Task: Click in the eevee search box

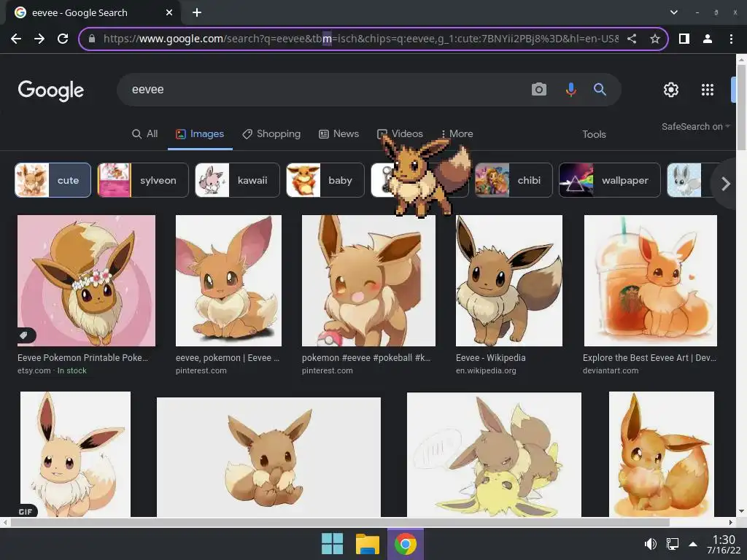Action: 324,90
